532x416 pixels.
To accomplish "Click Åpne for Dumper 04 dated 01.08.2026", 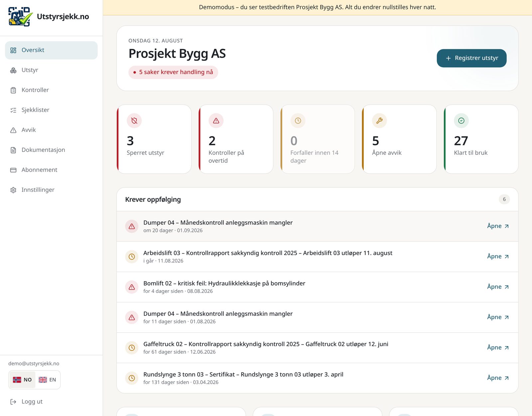I will coord(498,317).
